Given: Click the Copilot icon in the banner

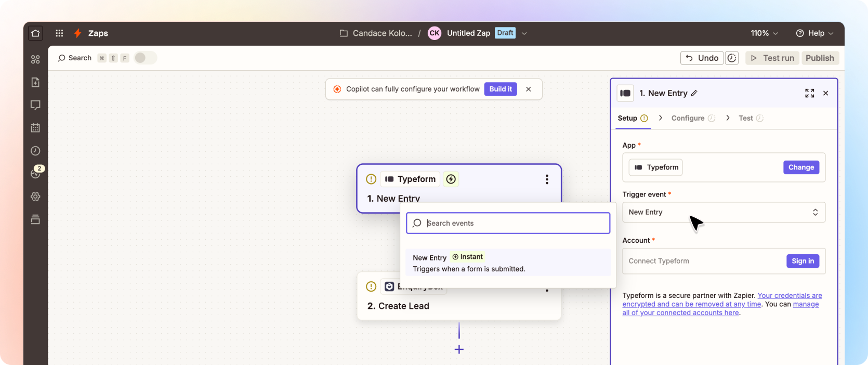Looking at the screenshot, I should (337, 89).
